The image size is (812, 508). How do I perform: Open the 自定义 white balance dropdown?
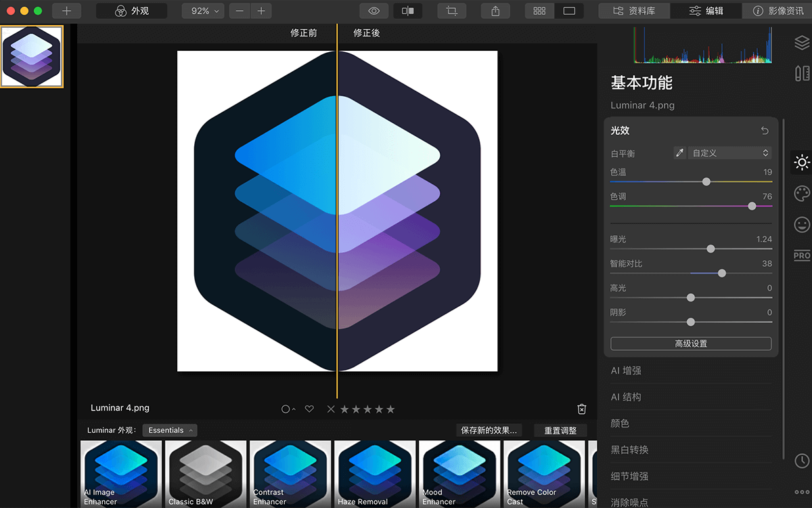[x=729, y=153]
